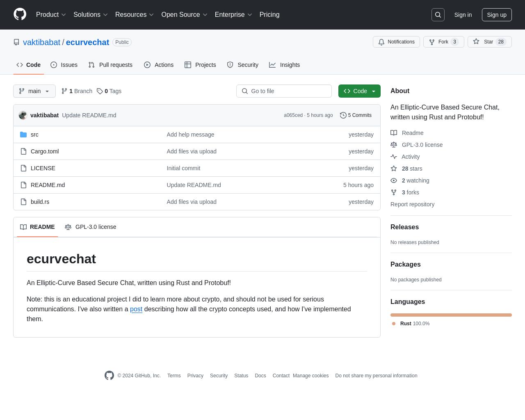
Task: Click the GitHub logo in the footer
Action: point(109,375)
